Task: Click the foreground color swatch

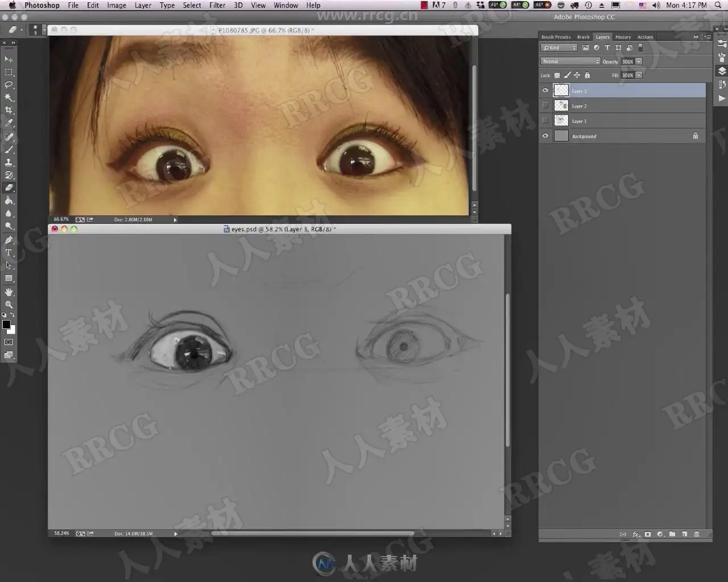Action: tap(6, 325)
